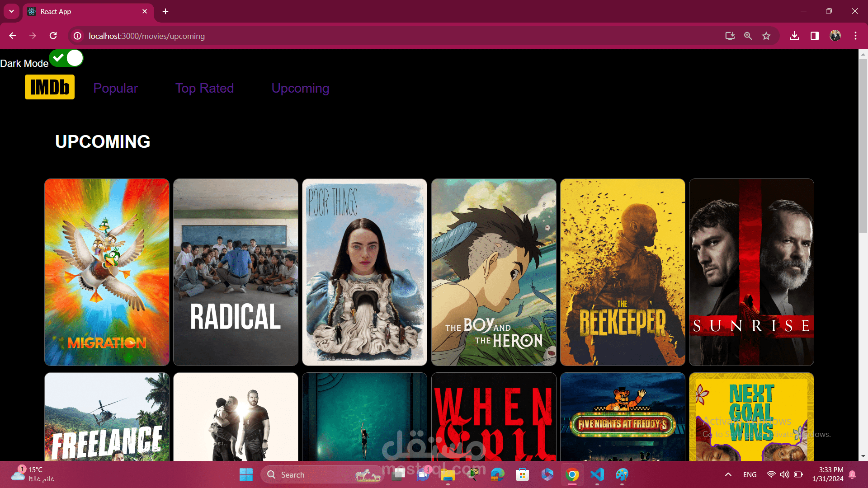Open a new browser tab
Image resolution: width=868 pixels, height=488 pixels.
click(165, 11)
